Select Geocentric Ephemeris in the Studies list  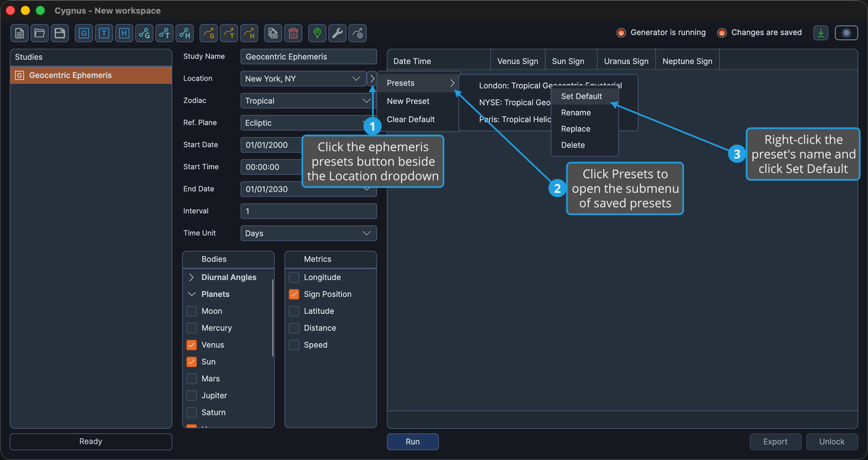point(91,75)
